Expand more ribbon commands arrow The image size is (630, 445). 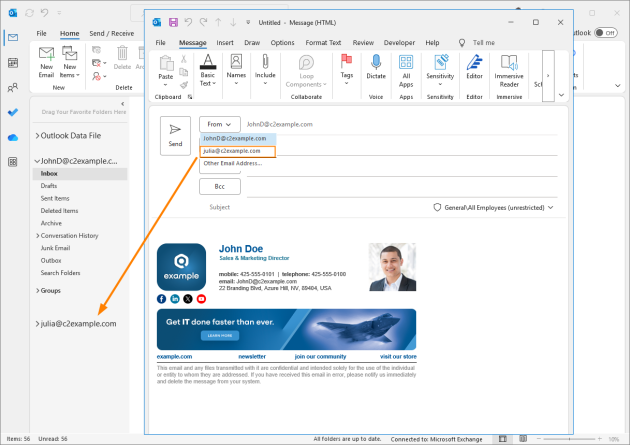click(x=548, y=76)
